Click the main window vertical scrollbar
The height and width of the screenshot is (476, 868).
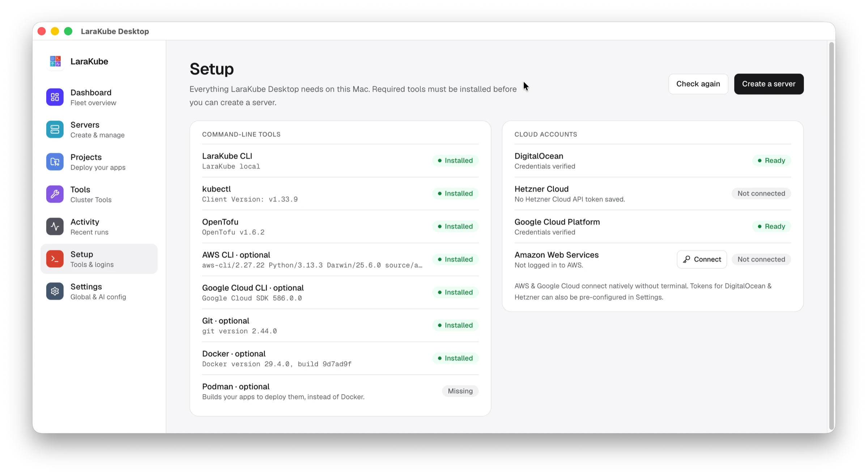831,235
